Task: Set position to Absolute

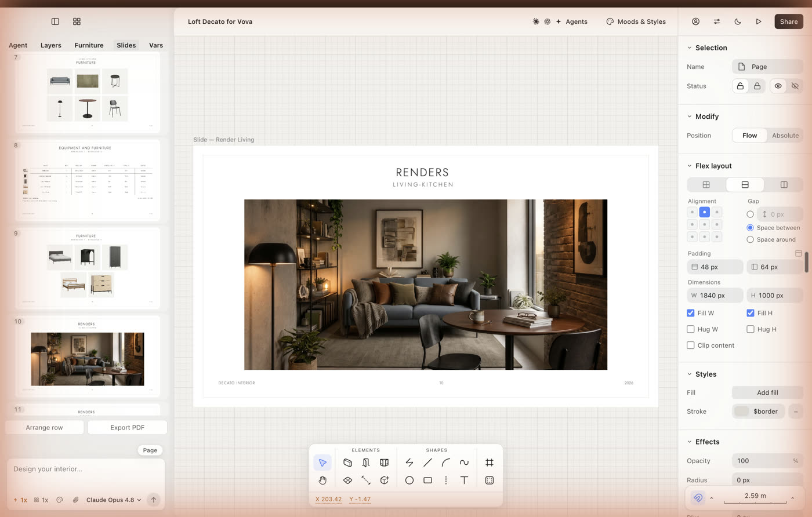Action: (x=785, y=136)
